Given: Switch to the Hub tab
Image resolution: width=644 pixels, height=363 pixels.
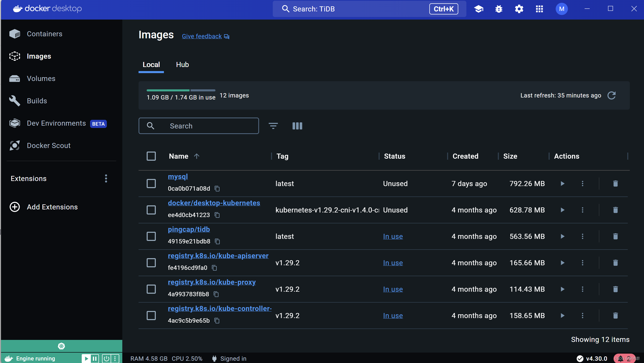Looking at the screenshot, I should [182, 64].
